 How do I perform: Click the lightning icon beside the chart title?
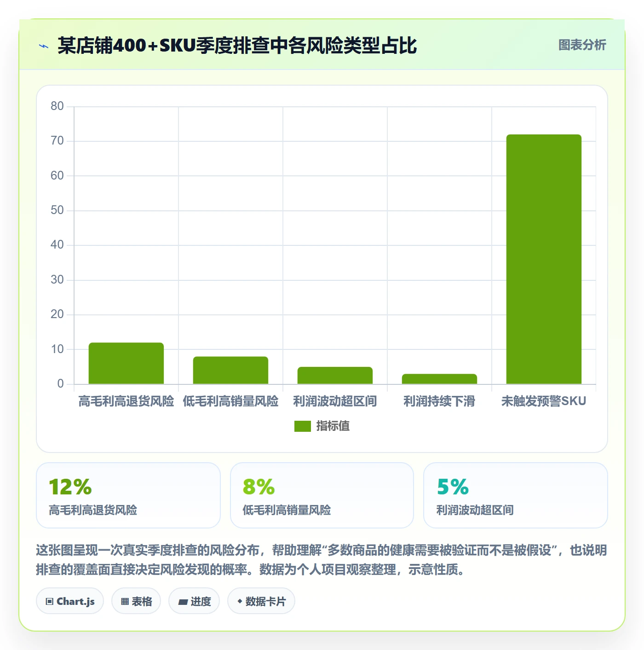tap(44, 46)
